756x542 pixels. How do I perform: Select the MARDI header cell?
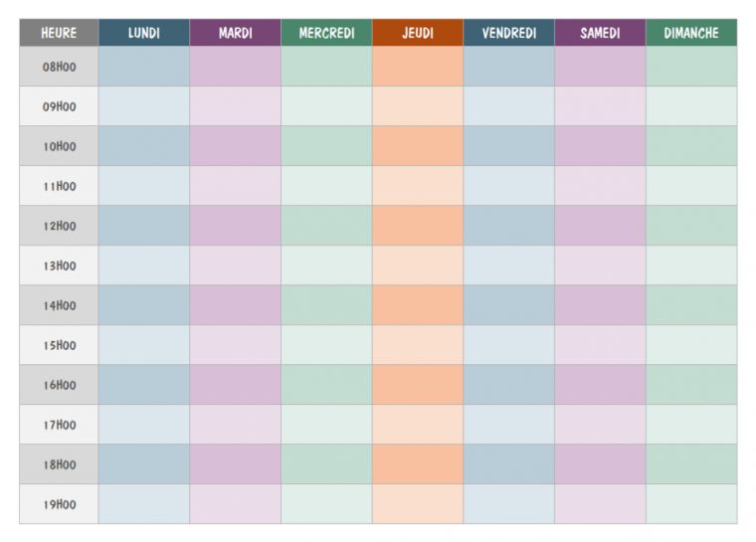[x=235, y=33]
